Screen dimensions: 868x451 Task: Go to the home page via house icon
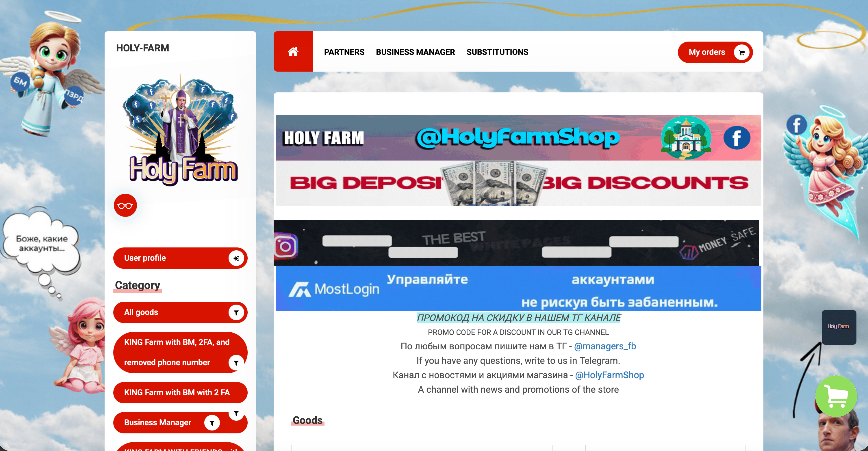293,51
